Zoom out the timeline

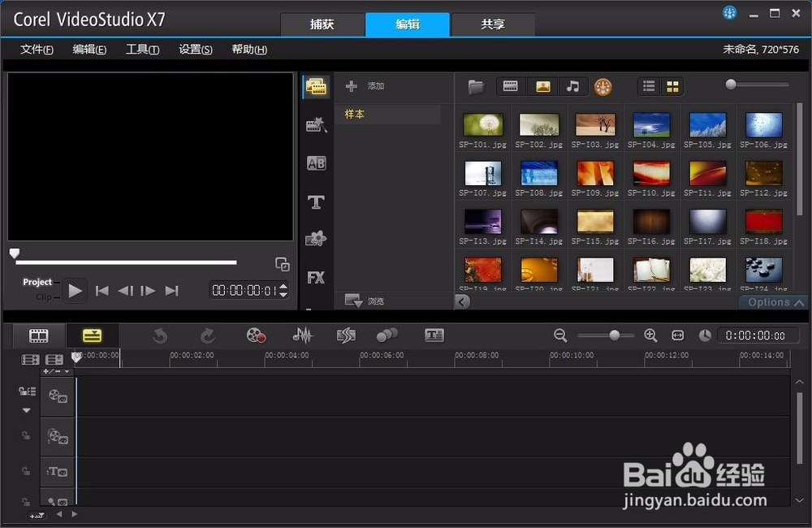[x=560, y=335]
